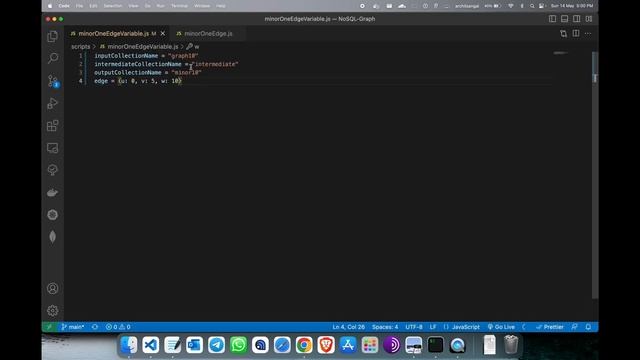Open the Explorer view in the activity bar
Viewport: 640px width, 360px height.
(53, 36)
